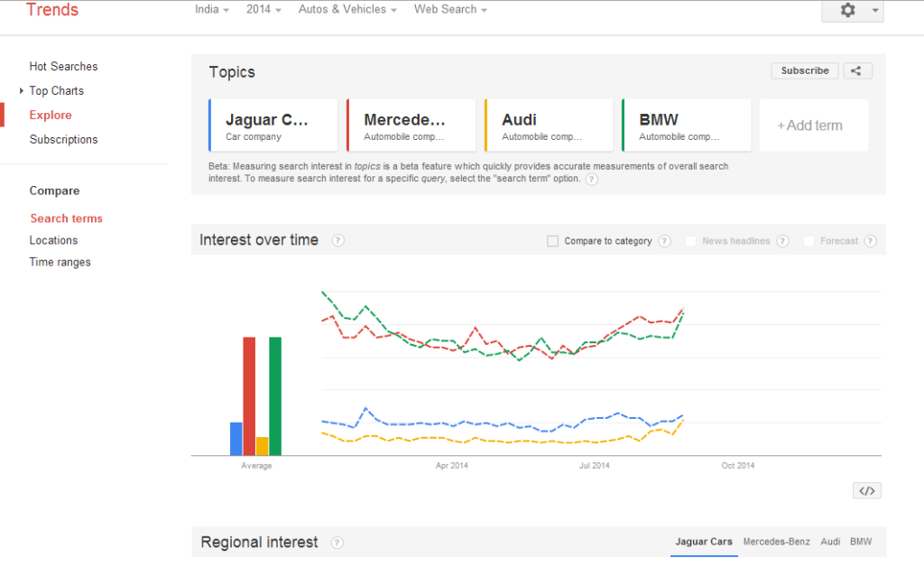Click help icon next to Compare to category
This screenshot has width=924, height=577.
coord(664,241)
